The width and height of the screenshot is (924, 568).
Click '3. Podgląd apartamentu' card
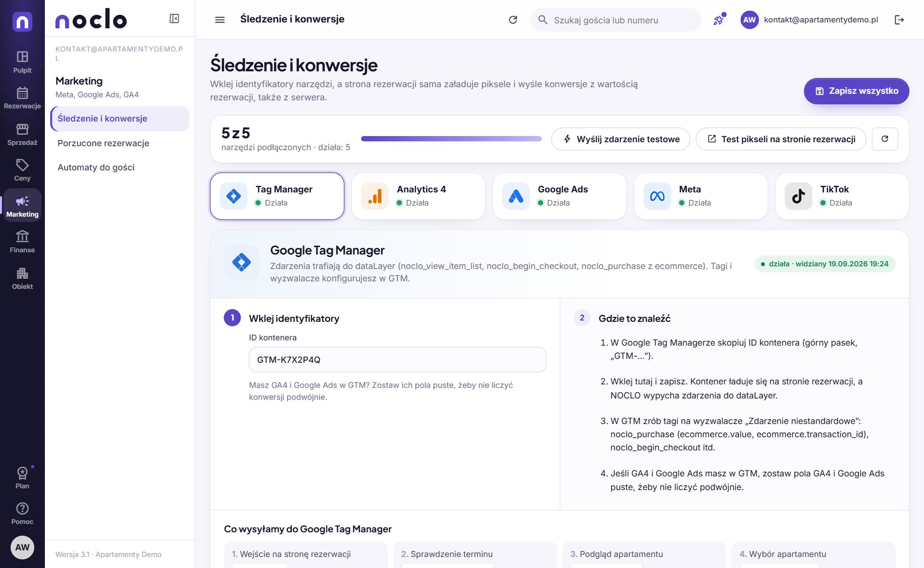pyautogui.click(x=644, y=555)
